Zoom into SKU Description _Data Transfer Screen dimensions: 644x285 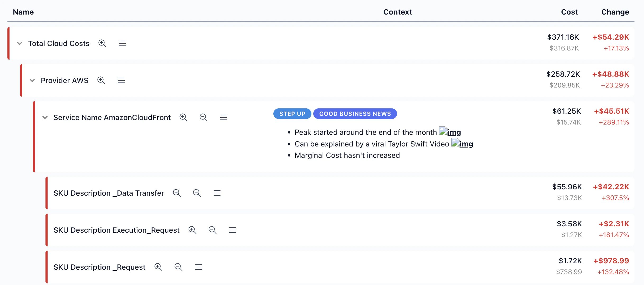(x=177, y=193)
